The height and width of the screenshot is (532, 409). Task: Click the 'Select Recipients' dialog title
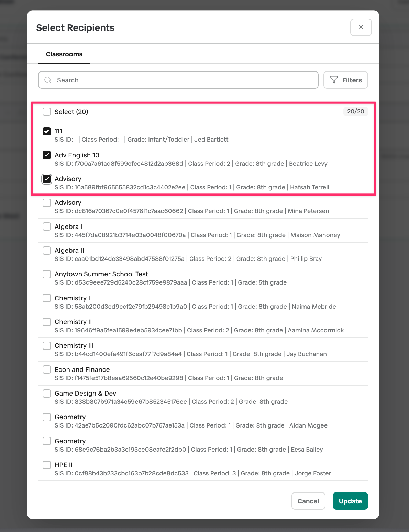click(x=75, y=28)
